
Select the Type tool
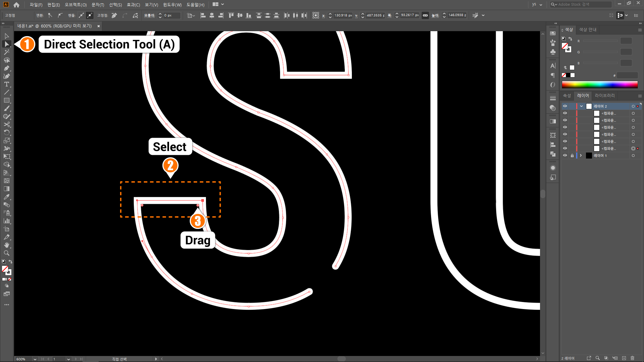tap(7, 84)
